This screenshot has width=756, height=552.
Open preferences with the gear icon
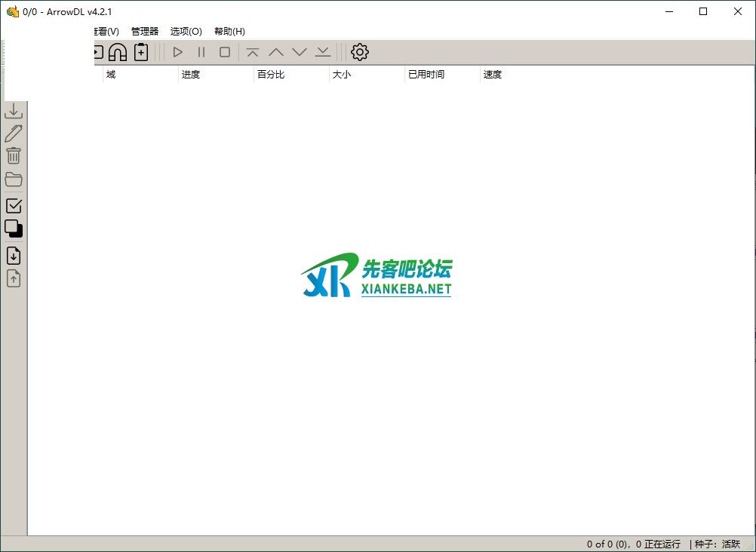tap(360, 52)
